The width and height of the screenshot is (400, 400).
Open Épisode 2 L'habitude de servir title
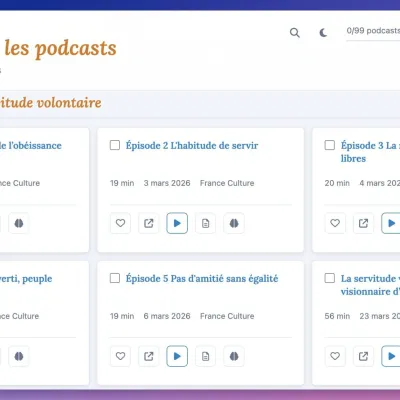[x=192, y=145]
